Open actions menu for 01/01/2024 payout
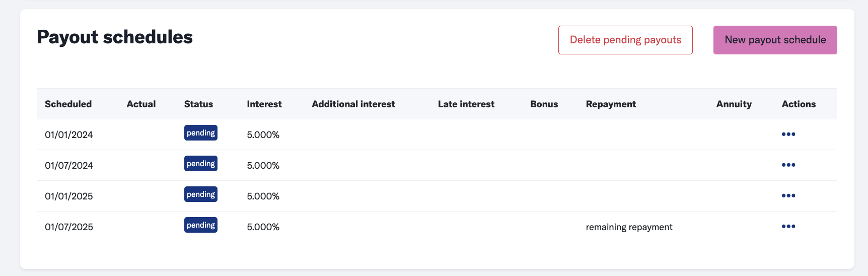 click(788, 134)
